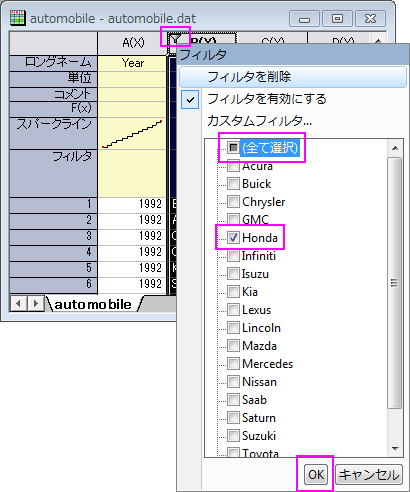Tick the GMC checkbox
The width and height of the screenshot is (410, 492).
[233, 219]
